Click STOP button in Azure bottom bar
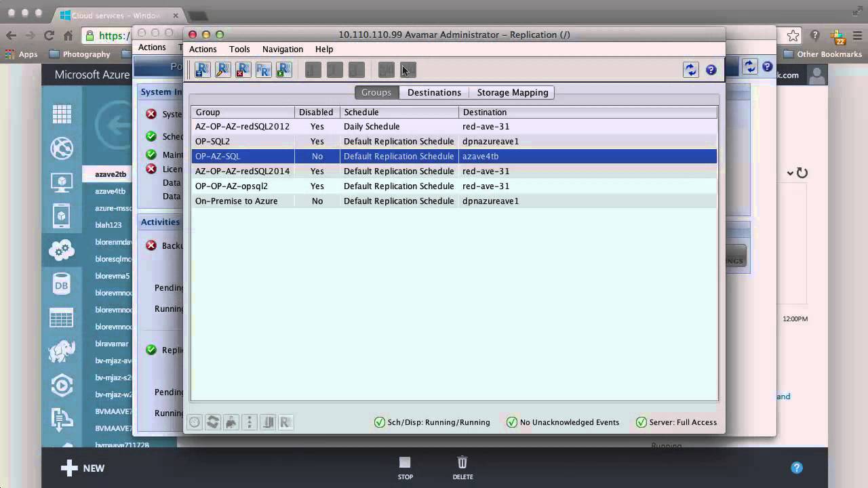The height and width of the screenshot is (488, 868). click(405, 468)
